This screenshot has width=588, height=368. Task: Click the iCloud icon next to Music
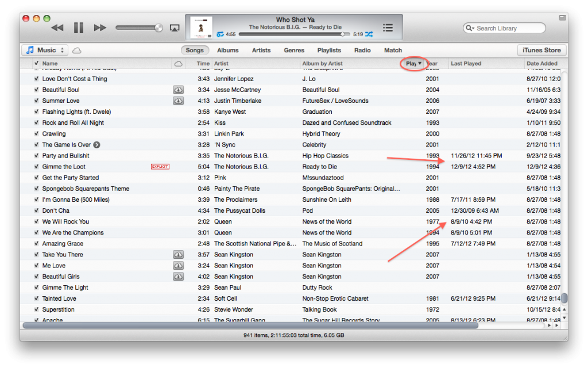(76, 51)
